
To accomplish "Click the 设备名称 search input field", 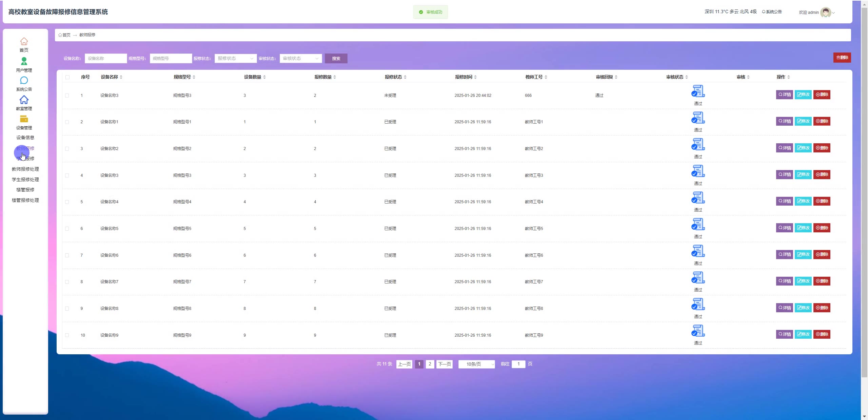I will point(105,59).
